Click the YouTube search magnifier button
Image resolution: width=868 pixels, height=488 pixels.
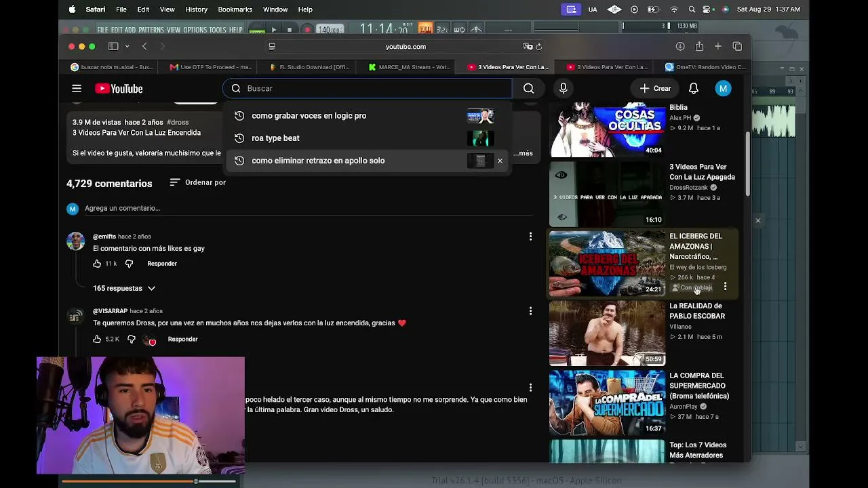click(528, 88)
